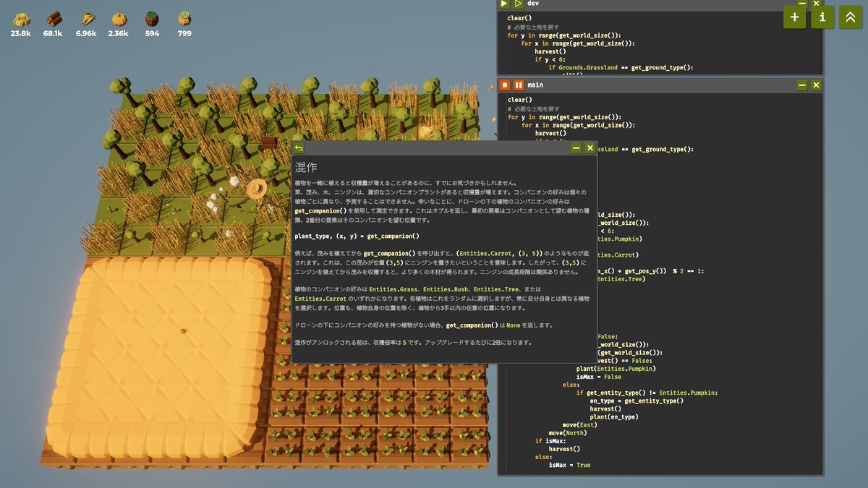Viewport: 868px width, 488px height.
Task: Click the dev window title
Action: (x=533, y=4)
